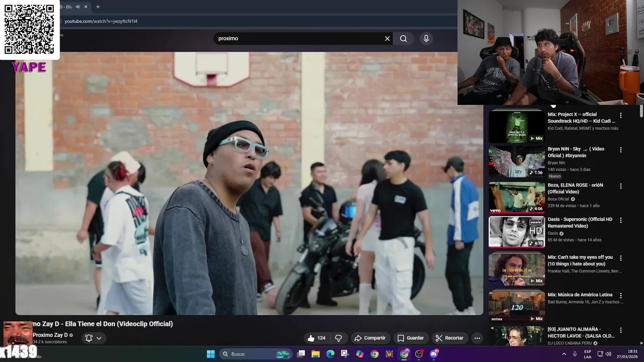Open the Can't take my eyes off you mix thumbnail

click(517, 269)
